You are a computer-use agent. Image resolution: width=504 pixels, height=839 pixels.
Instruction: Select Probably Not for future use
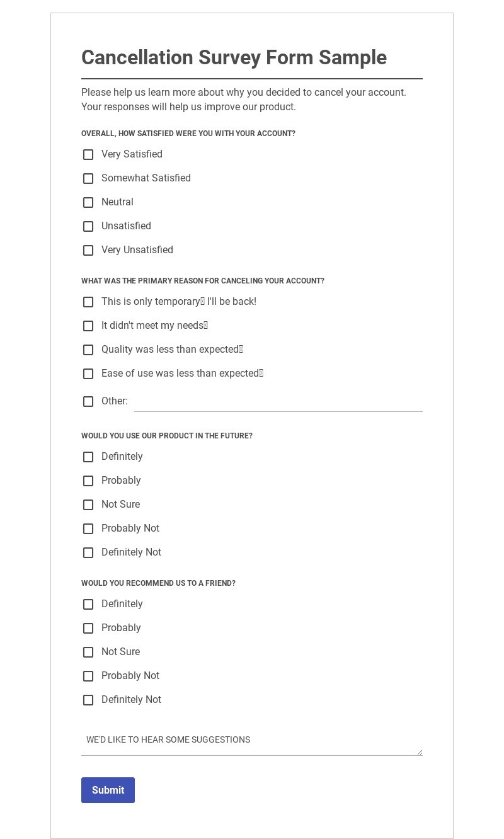tap(88, 529)
